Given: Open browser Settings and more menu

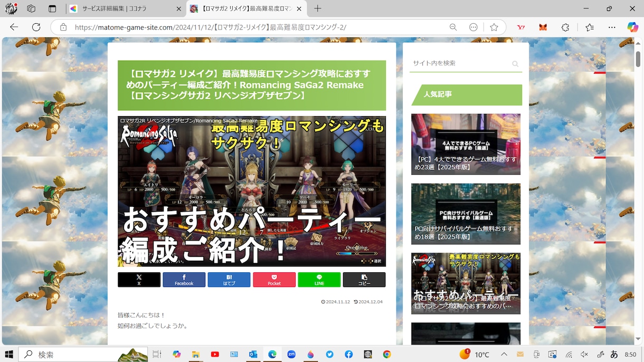Looking at the screenshot, I should tap(612, 27).
